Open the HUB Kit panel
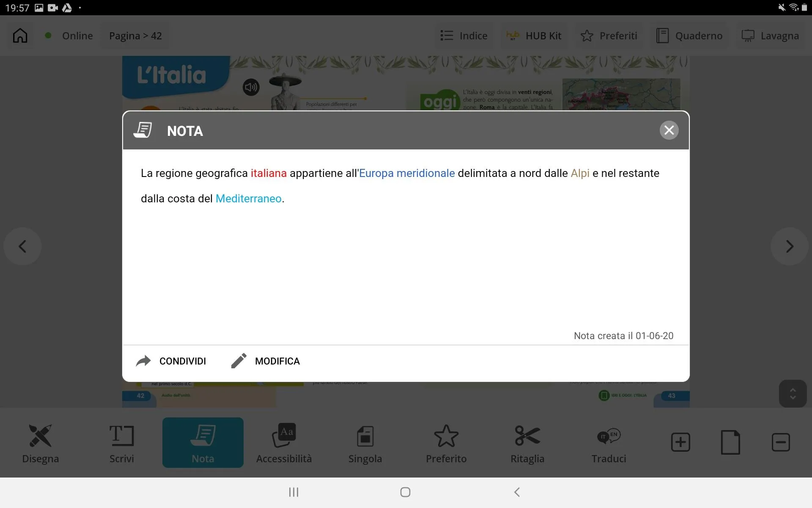Image resolution: width=812 pixels, height=508 pixels. (534, 36)
